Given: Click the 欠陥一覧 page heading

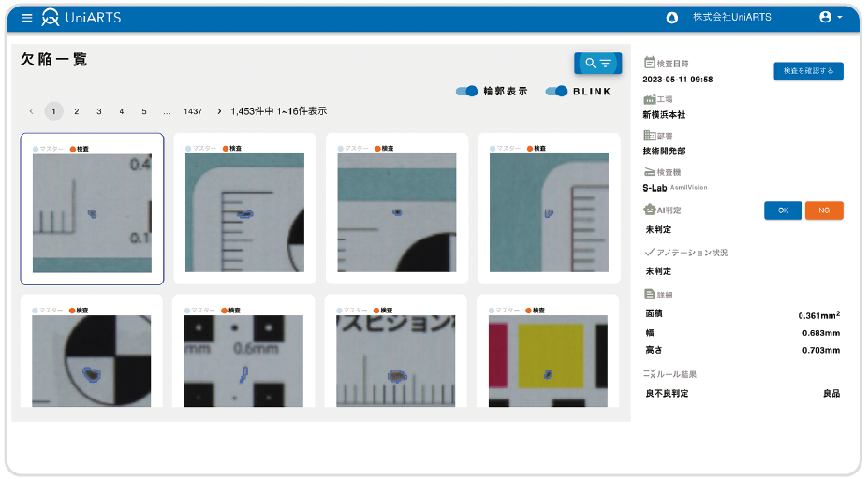Looking at the screenshot, I should click(53, 59).
